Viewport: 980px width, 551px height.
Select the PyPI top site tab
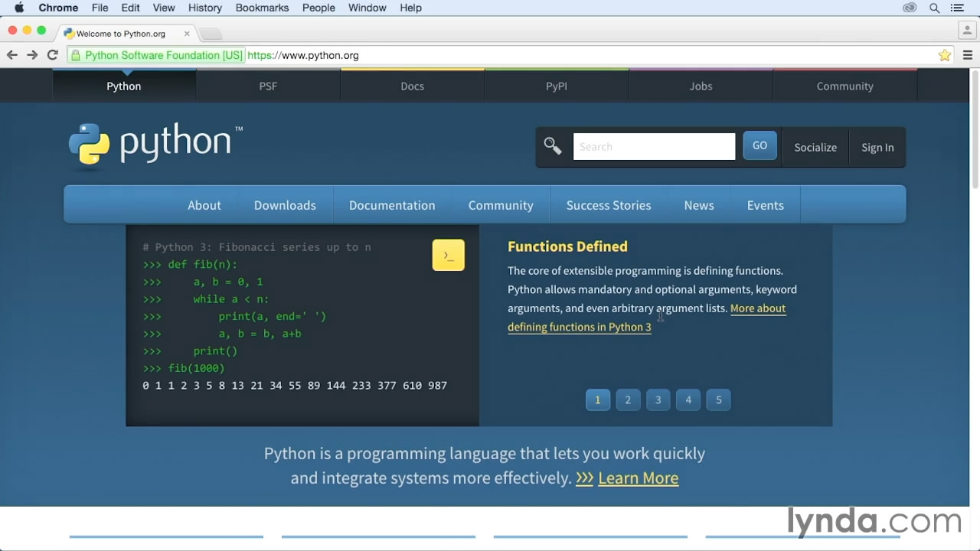pos(557,86)
